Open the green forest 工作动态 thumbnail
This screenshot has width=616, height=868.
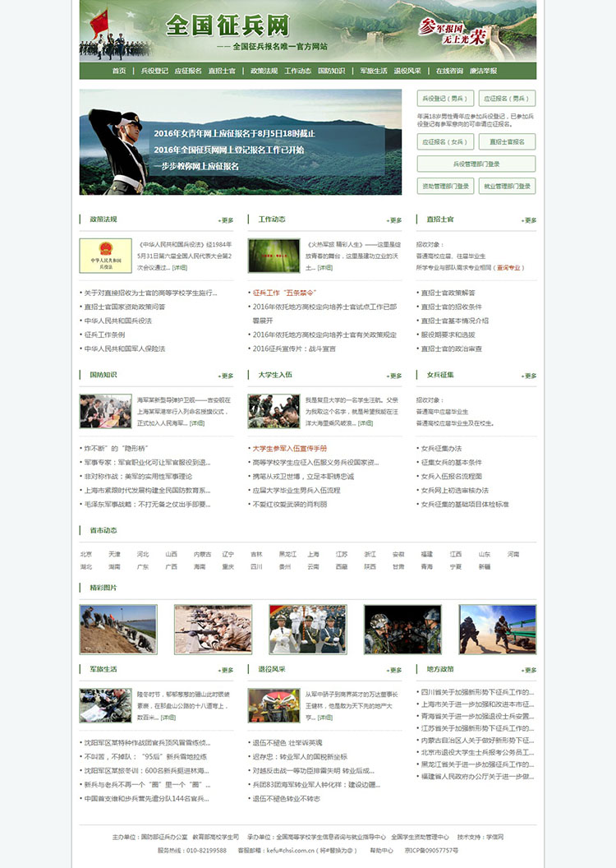(274, 256)
